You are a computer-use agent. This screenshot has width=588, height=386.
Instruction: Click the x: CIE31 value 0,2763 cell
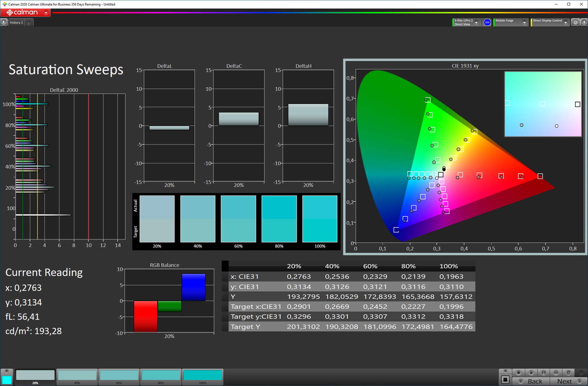tap(299, 277)
